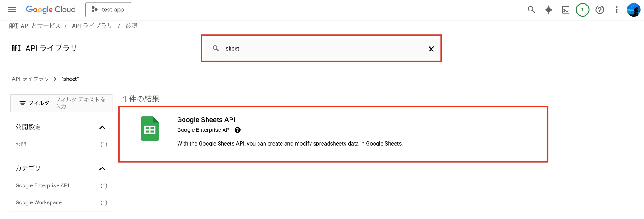Click the Google Cloud logo
This screenshot has height=219, width=644.
pos(52,10)
